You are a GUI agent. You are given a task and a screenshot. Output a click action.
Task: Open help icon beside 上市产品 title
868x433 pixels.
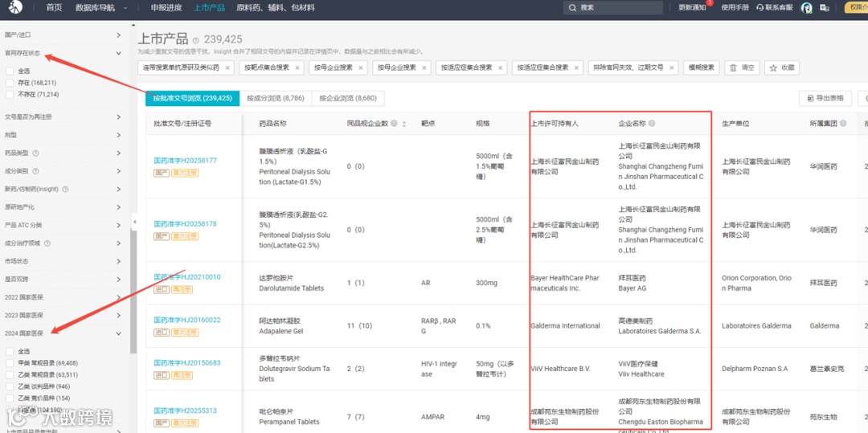coord(195,40)
